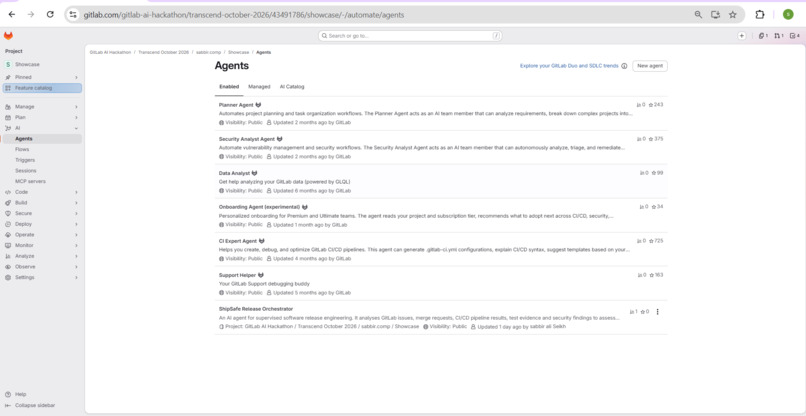Screen dimensions: 806x416
Task: Open Feature catalog in sidebar
Action: [x=42, y=88]
